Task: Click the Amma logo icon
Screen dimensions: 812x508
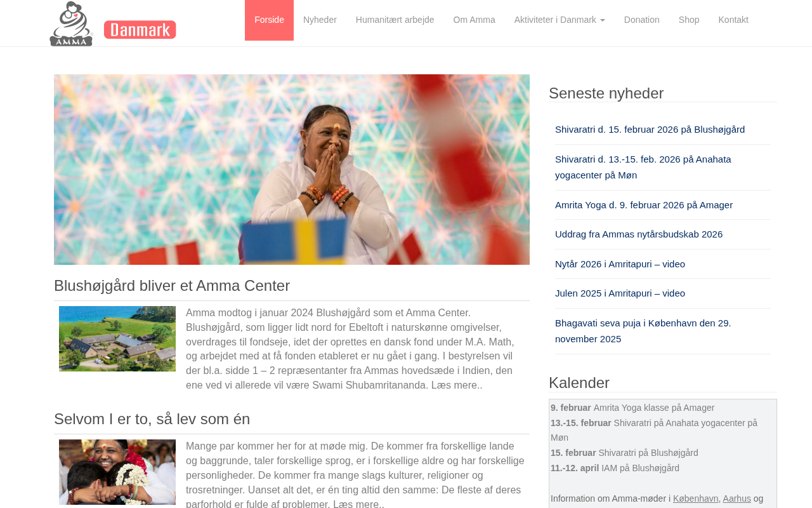Action: [71, 23]
